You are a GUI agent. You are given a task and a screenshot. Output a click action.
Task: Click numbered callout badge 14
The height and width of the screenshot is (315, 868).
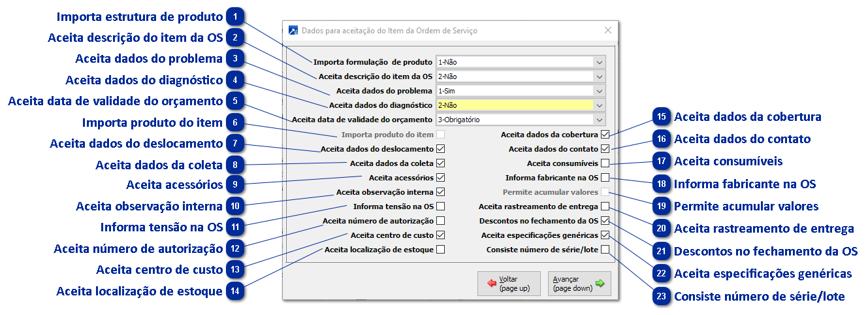point(235,291)
